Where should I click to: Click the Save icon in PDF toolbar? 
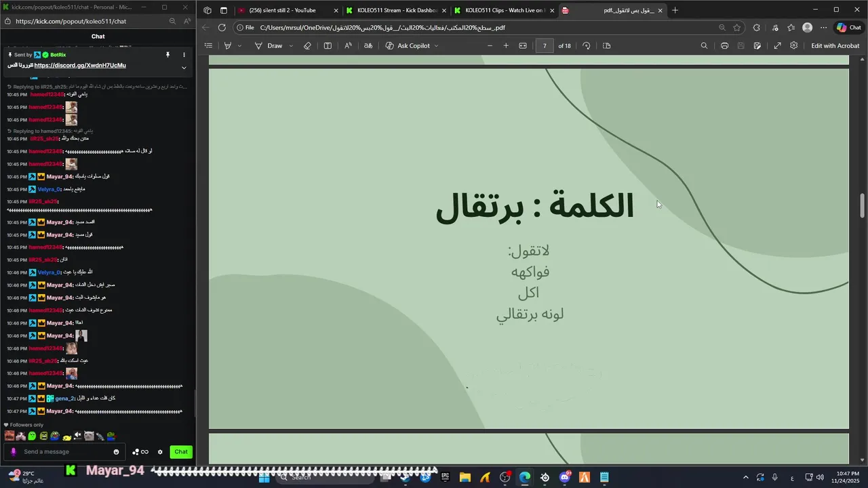(741, 45)
